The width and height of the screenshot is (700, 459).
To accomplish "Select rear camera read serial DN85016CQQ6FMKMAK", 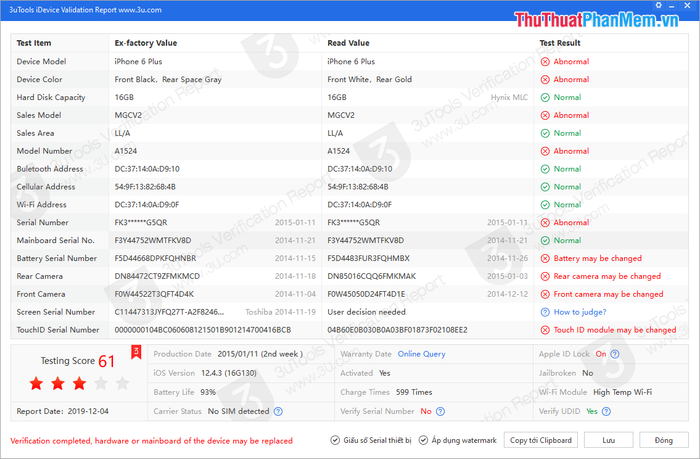I will click(371, 276).
